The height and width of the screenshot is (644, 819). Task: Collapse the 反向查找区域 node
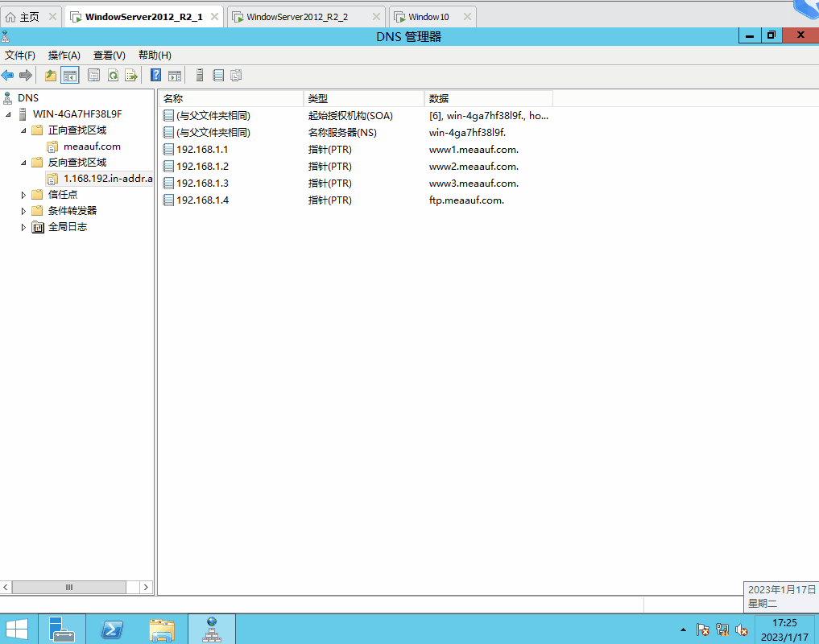(x=23, y=163)
